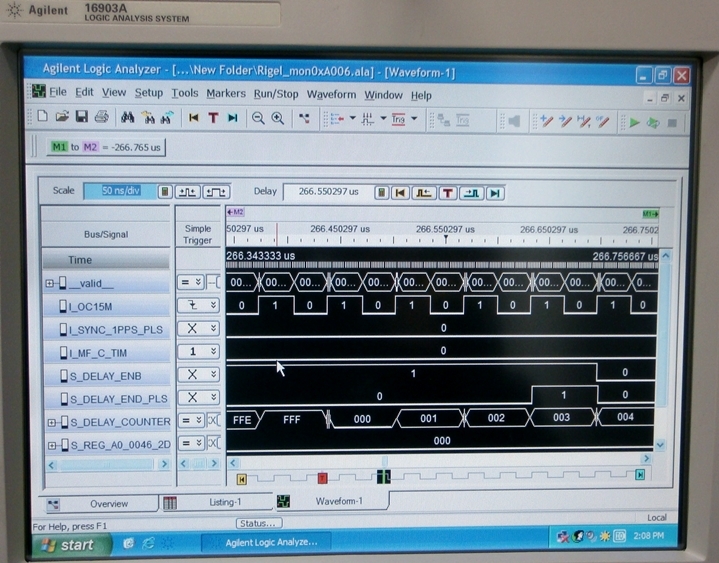719x563 pixels.
Task: Click the M1 marker flag
Action: coord(650,214)
